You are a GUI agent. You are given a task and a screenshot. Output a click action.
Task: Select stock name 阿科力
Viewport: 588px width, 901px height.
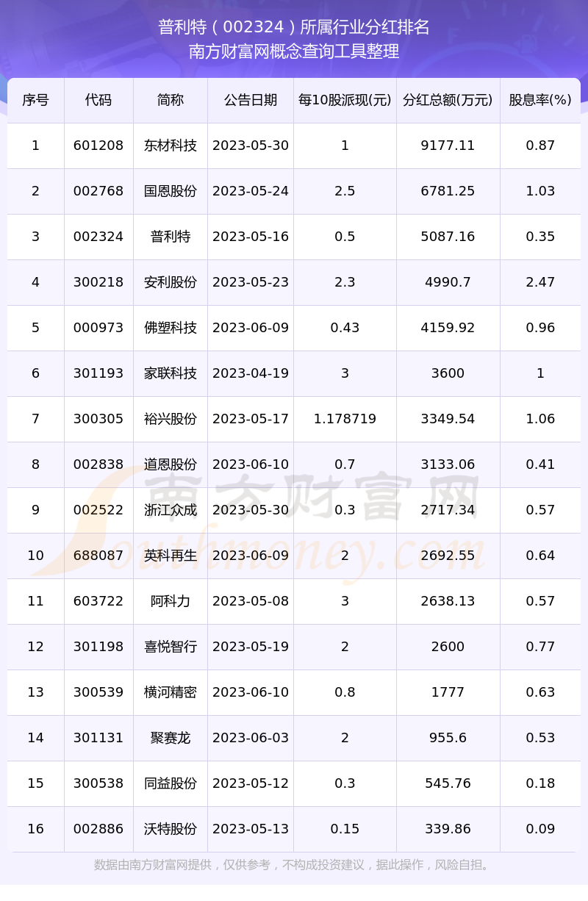point(171,601)
